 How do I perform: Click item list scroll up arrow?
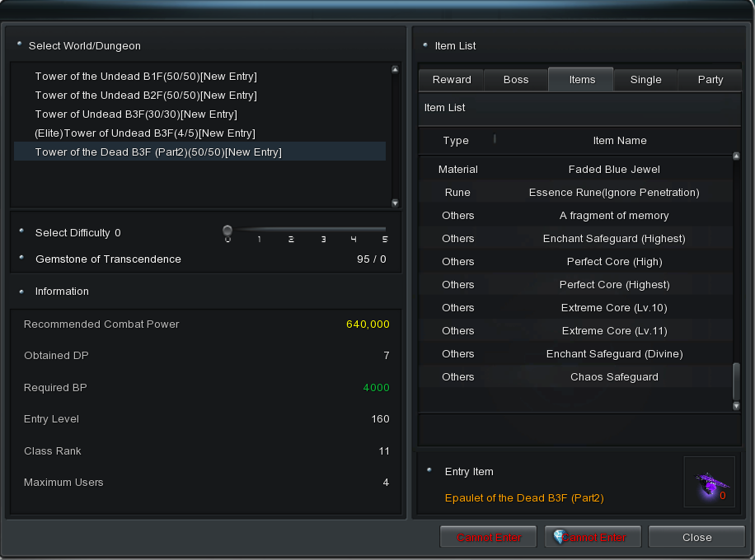coord(736,156)
